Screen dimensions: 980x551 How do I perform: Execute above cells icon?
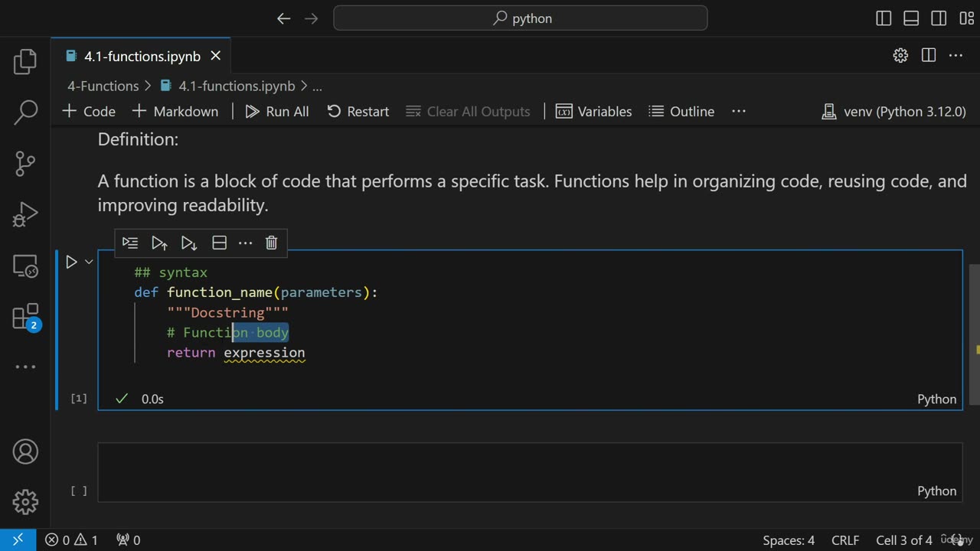(159, 243)
